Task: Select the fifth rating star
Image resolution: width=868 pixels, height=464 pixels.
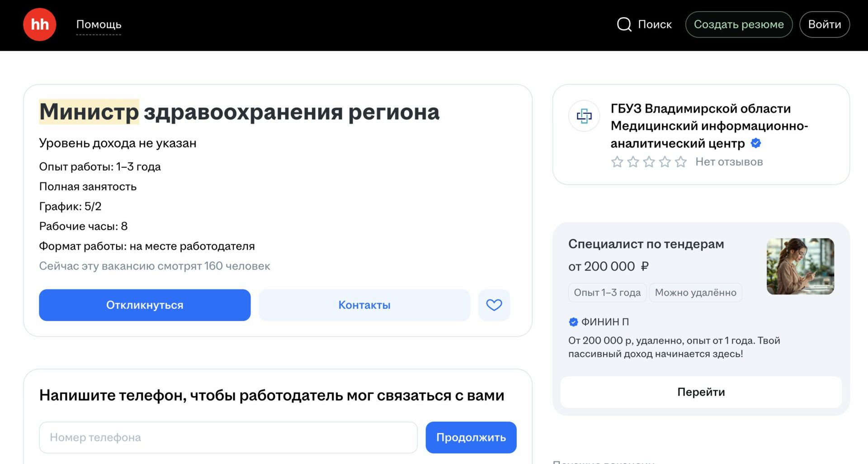Action: 680,161
